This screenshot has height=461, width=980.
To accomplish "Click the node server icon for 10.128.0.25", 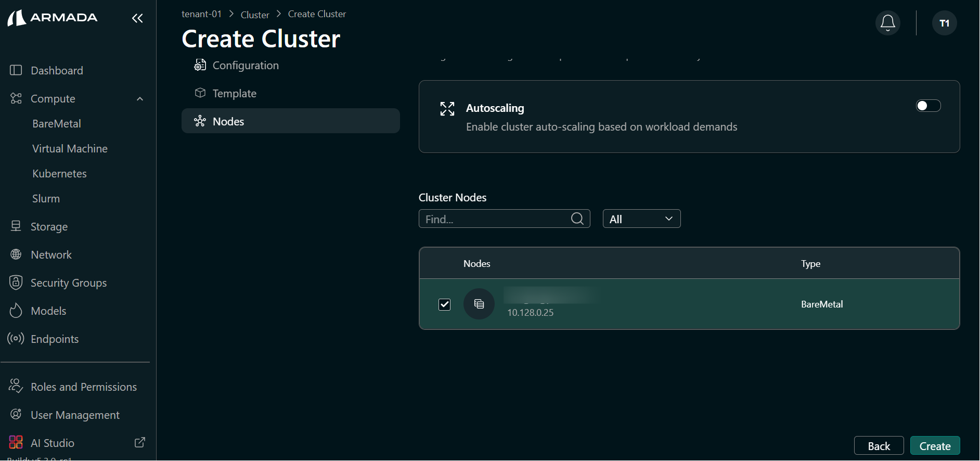I will [x=479, y=304].
